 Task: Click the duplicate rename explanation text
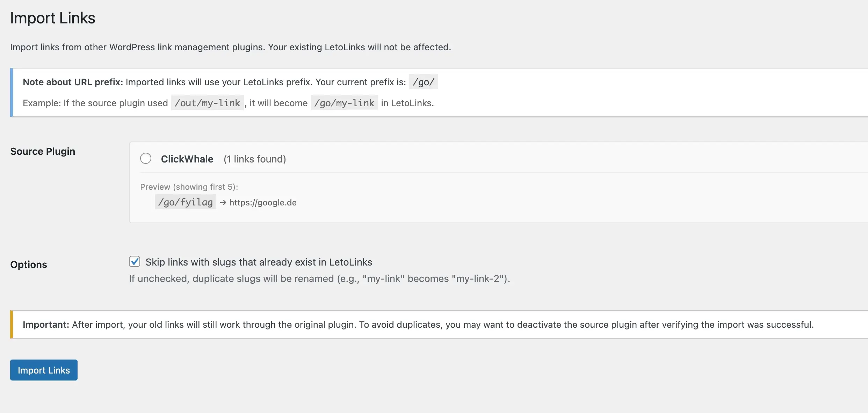point(320,278)
